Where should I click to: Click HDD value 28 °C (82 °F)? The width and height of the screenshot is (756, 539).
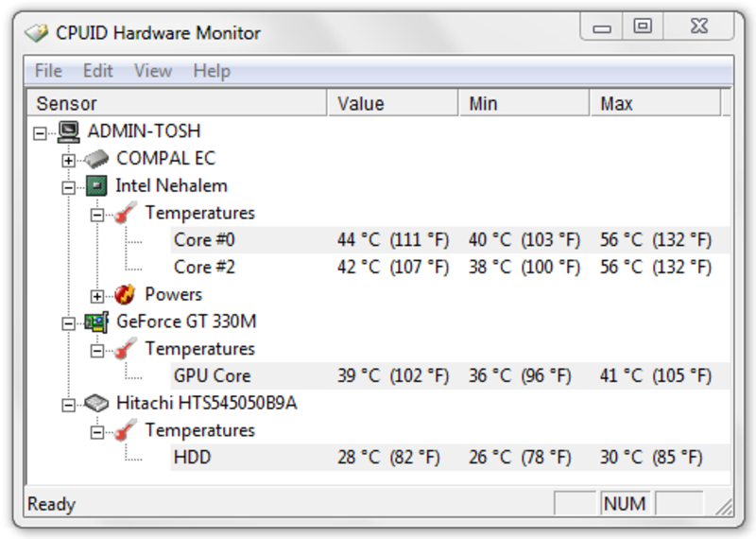point(388,458)
